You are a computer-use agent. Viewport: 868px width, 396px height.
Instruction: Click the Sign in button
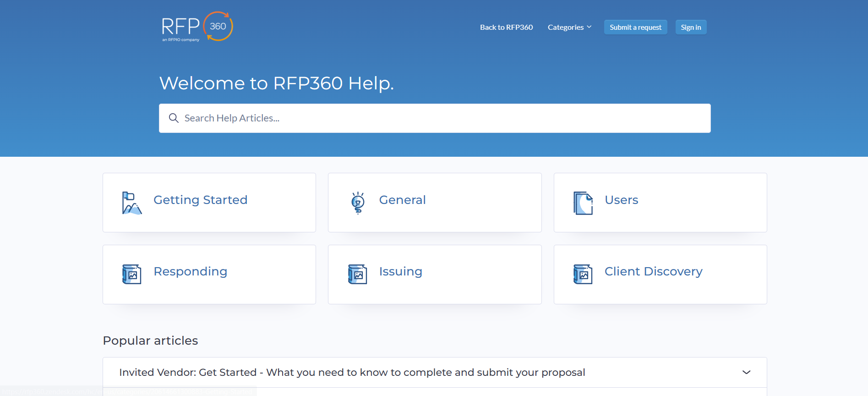click(691, 27)
